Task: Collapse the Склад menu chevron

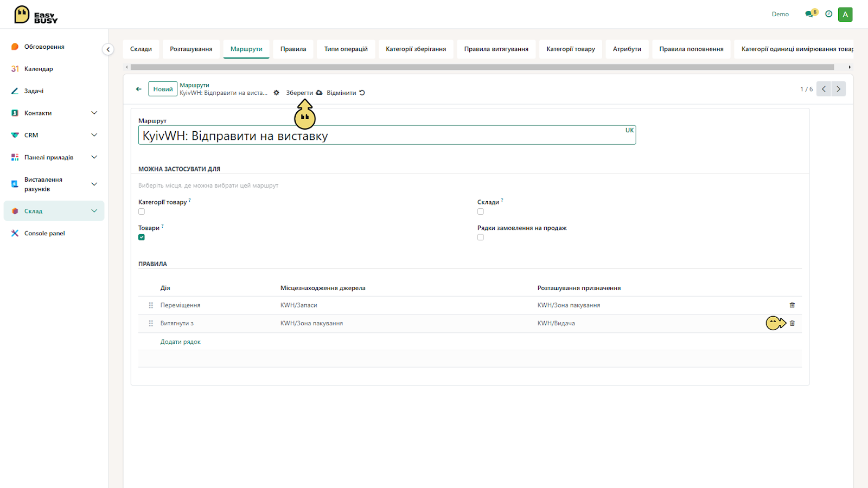Action: tap(94, 211)
